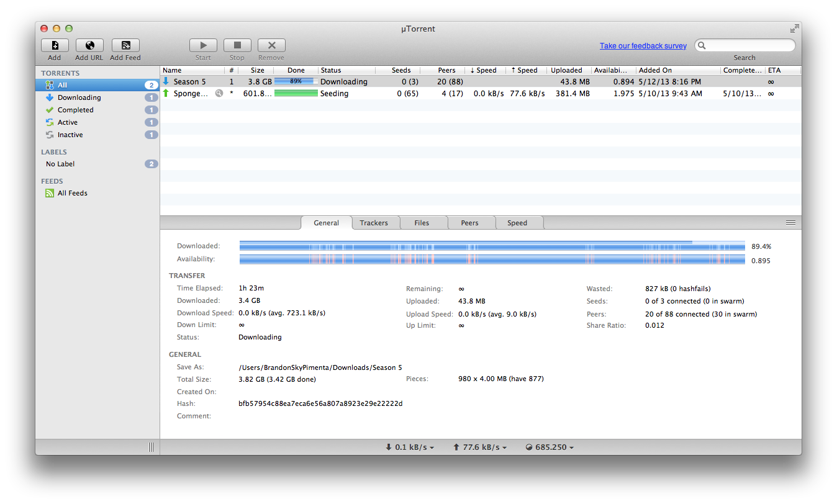
Task: Click the magnifier icon beside Sponge torrent name
Action: 219,93
